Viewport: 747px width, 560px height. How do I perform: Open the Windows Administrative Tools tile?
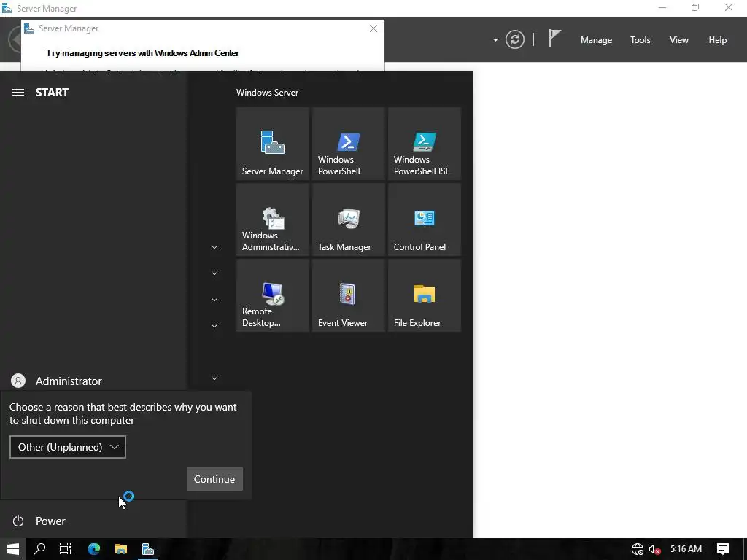pos(273,219)
